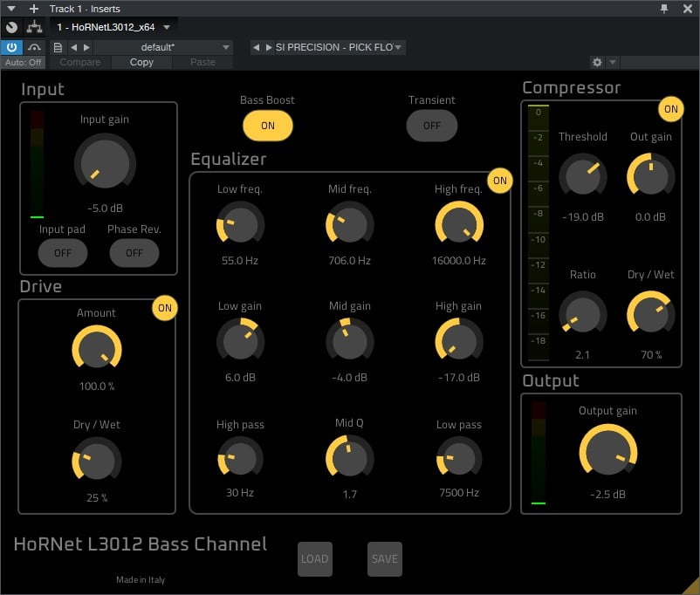Click the SAVE preset button

(x=385, y=559)
